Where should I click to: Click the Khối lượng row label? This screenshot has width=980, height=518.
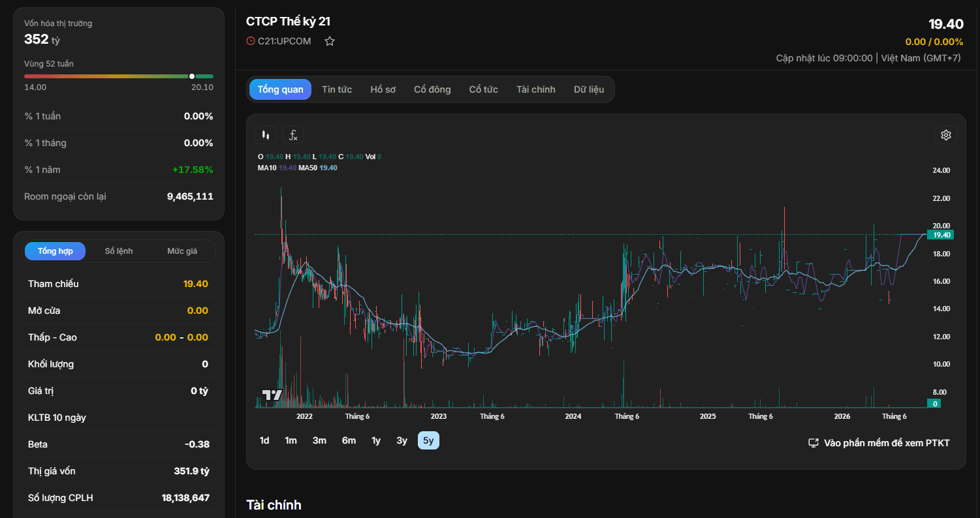51,364
